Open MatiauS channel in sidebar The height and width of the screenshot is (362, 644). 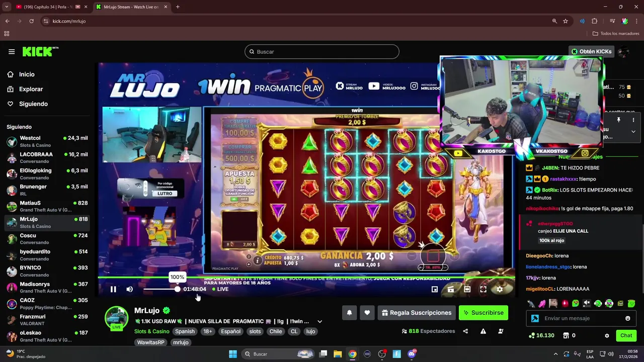(x=47, y=206)
